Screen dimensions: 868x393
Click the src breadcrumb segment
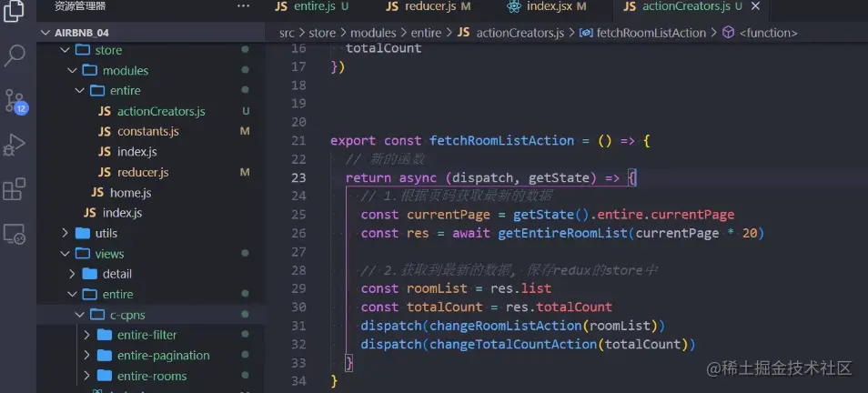click(287, 33)
